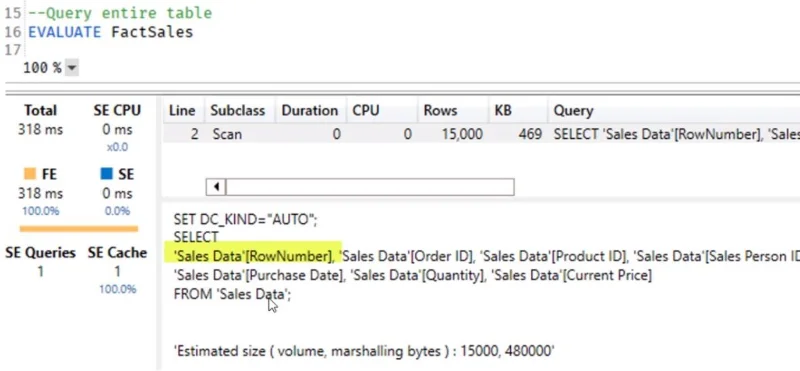Open the 100 % zoom dropdown
This screenshot has height=371, width=800.
72,67
